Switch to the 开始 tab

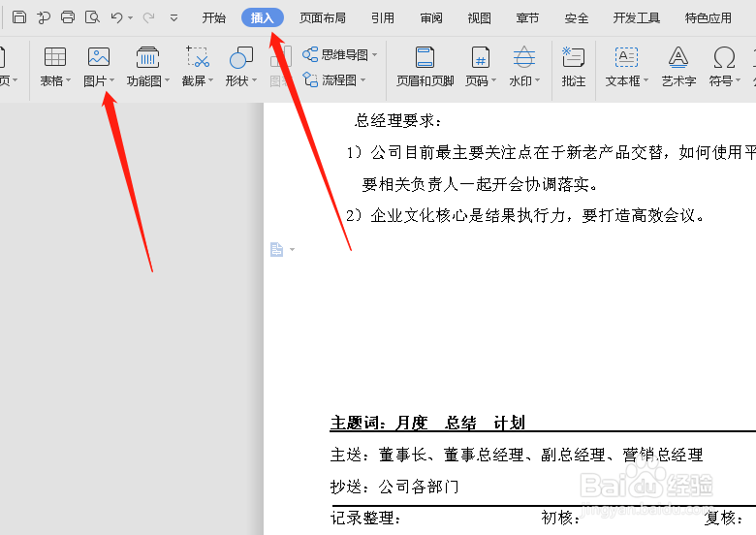(213, 17)
